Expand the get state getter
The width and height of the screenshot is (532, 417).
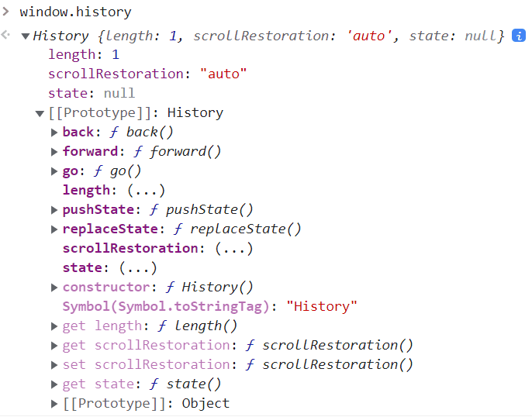[x=54, y=384]
